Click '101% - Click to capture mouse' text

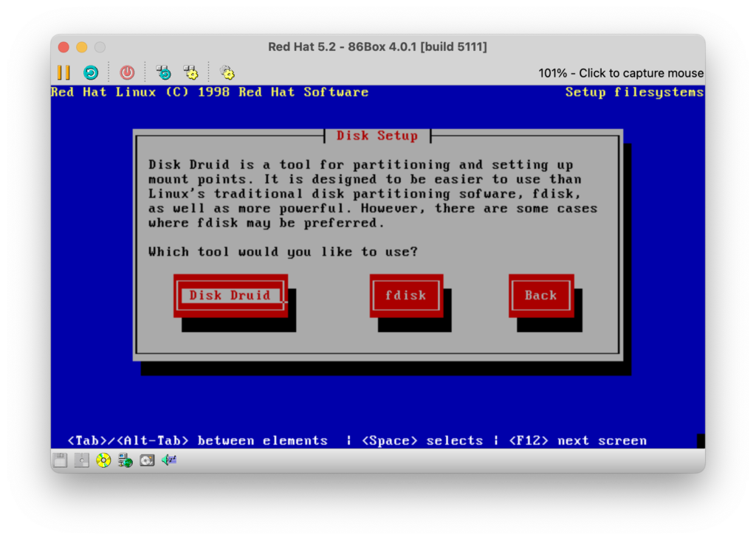[620, 73]
